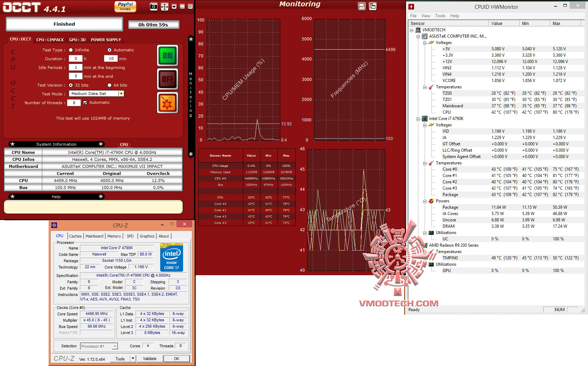The width and height of the screenshot is (588, 366).
Task: Collapse the System Information section
Action: 101,144
